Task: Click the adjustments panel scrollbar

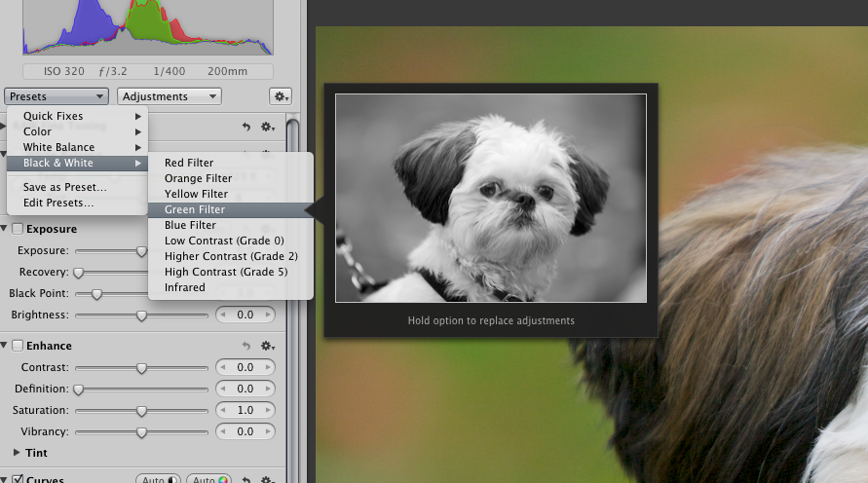Action: click(292, 299)
